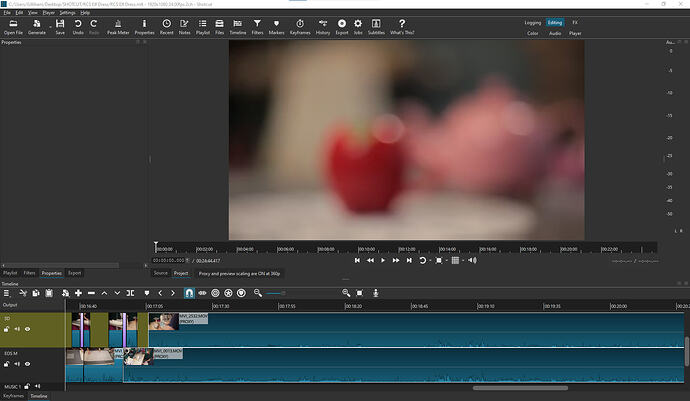Open the Notes panel
Viewport: 690px width, 401px height.
pyautogui.click(x=184, y=27)
